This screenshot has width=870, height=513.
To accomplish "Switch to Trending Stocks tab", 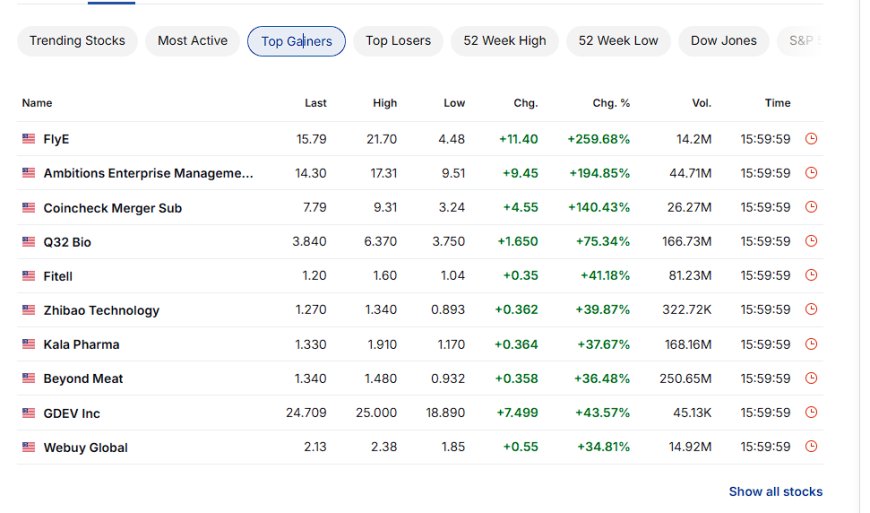I will coord(77,41).
